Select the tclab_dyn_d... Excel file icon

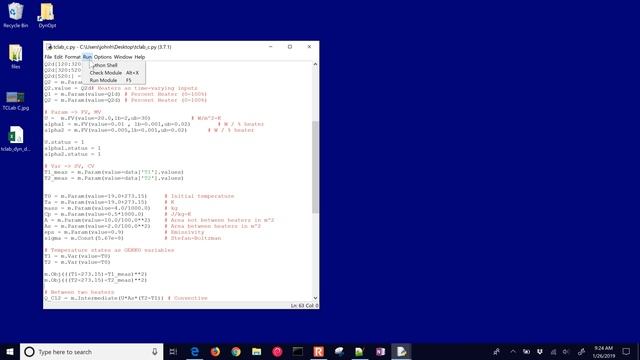pyautogui.click(x=16, y=139)
